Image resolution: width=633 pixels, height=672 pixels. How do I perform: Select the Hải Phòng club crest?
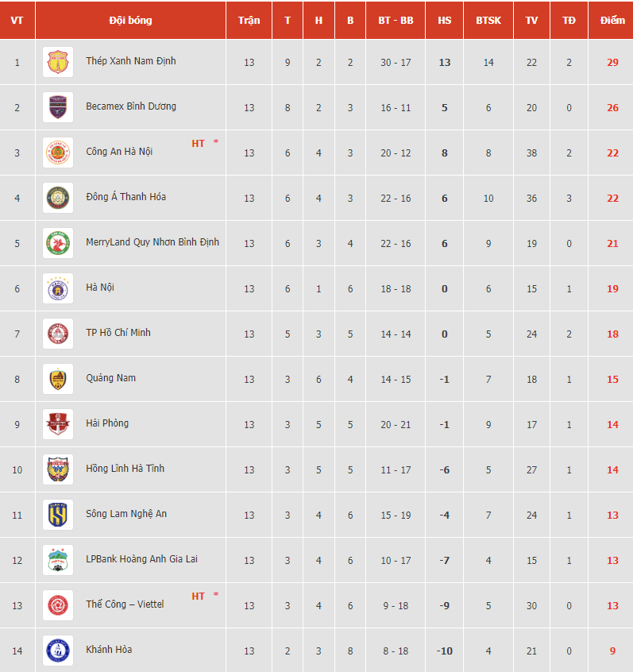(58, 424)
